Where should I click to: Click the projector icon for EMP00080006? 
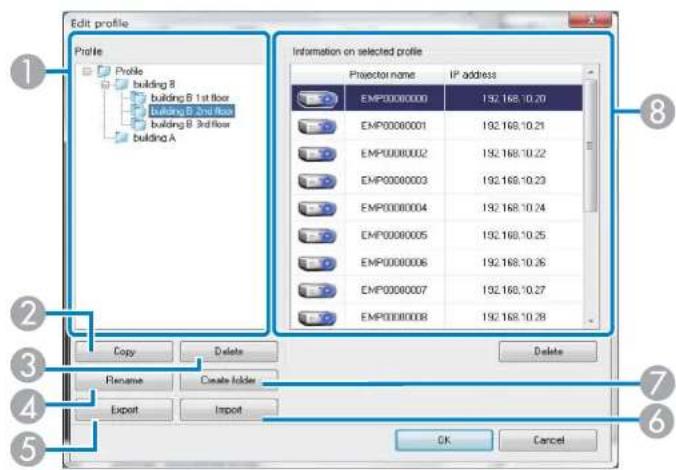pyautogui.click(x=317, y=263)
